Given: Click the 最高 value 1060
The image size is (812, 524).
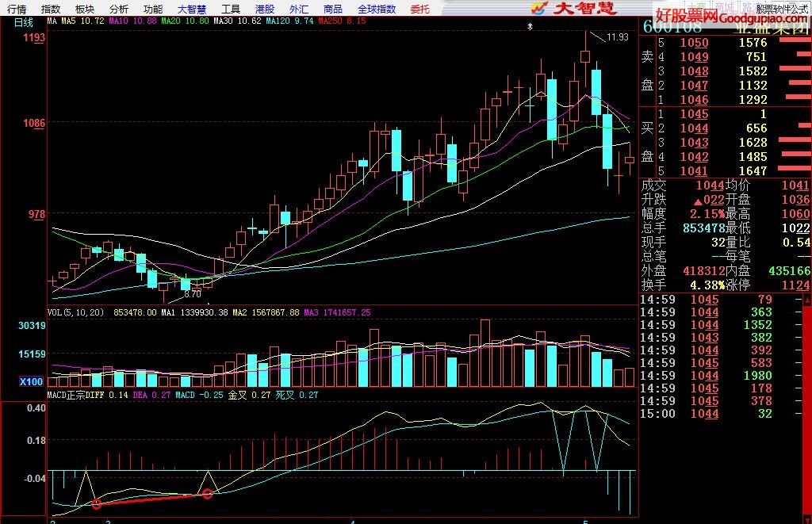Looking at the screenshot, I should point(795,214).
